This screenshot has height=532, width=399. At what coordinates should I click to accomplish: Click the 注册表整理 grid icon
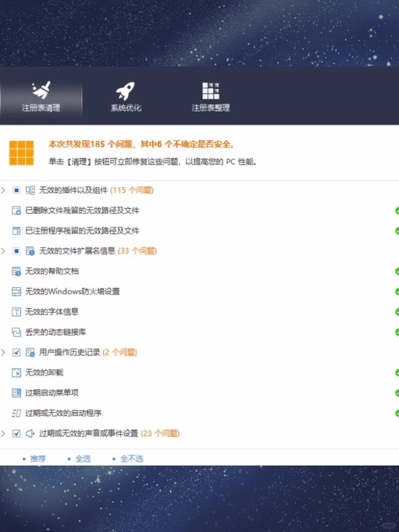pyautogui.click(x=210, y=89)
